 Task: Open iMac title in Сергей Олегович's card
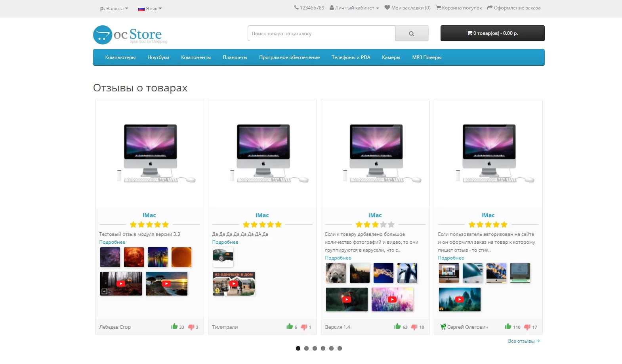[x=488, y=215]
